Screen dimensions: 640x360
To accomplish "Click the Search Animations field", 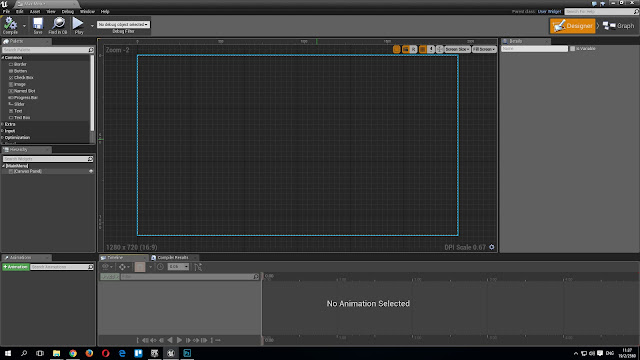I will (62, 267).
